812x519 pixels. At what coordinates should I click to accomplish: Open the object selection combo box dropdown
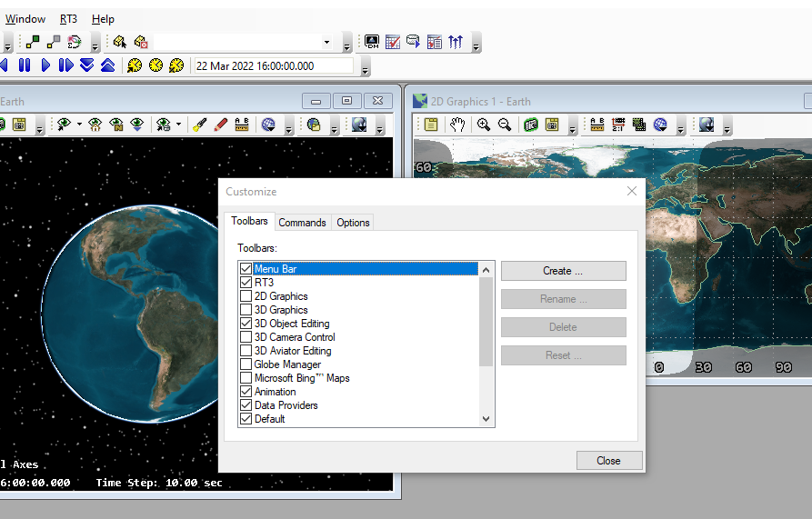(x=326, y=42)
